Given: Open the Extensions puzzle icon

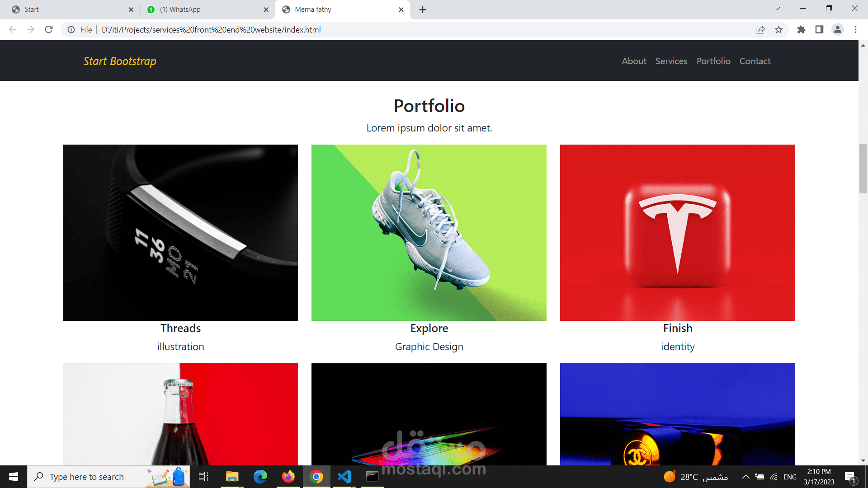Looking at the screenshot, I should click(x=801, y=30).
